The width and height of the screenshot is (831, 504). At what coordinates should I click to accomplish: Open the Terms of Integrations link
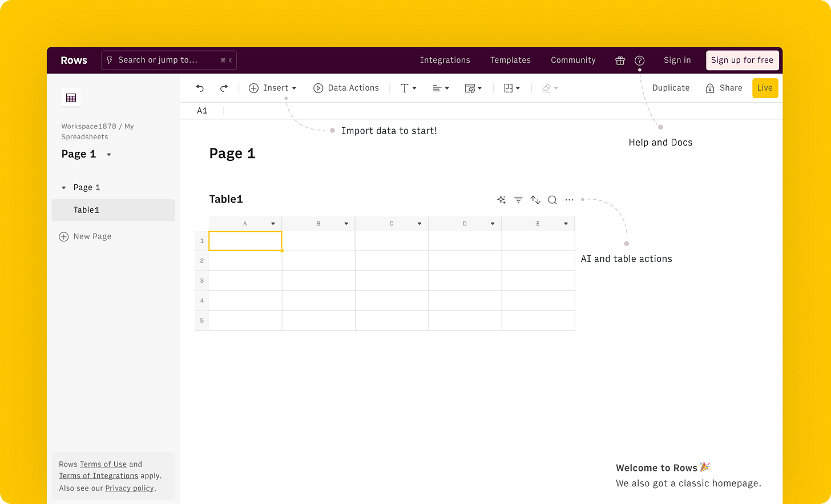point(99,475)
